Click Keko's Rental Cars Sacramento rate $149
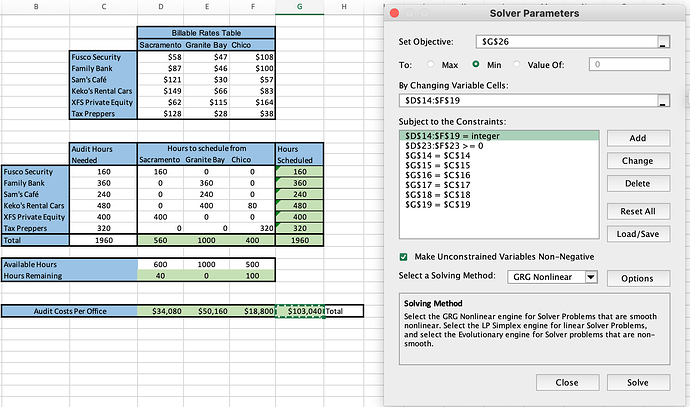690x407 pixels. [161, 91]
